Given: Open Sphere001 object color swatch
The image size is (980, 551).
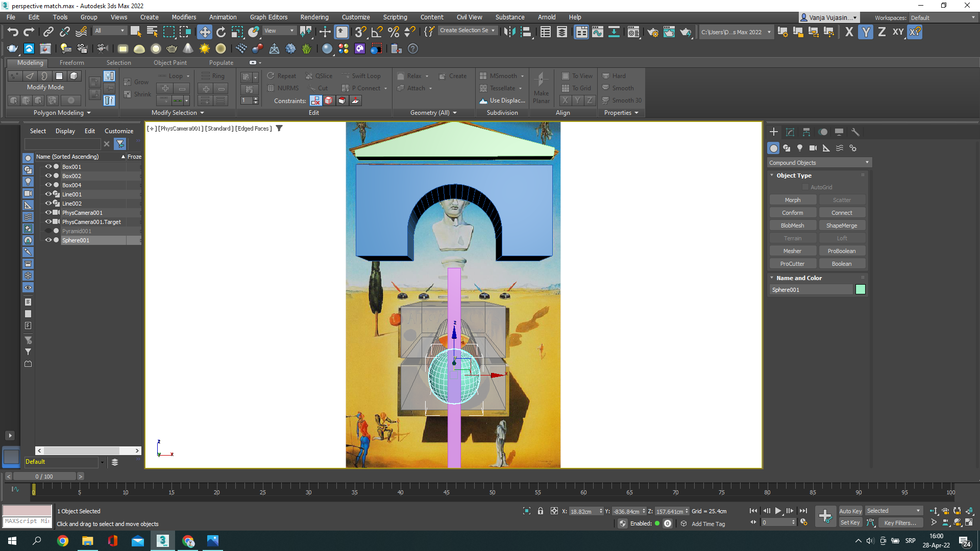Looking at the screenshot, I should pyautogui.click(x=861, y=290).
